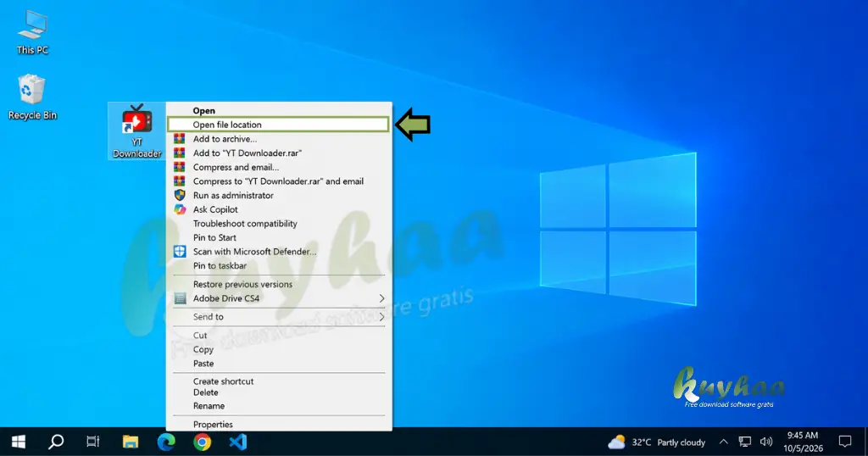Click the Copilot icon in context menu

tap(180, 209)
